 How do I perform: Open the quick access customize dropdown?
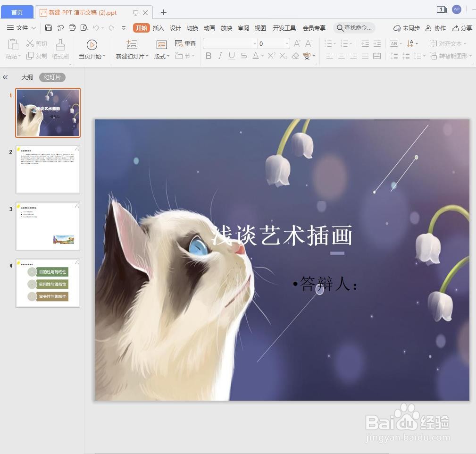124,28
